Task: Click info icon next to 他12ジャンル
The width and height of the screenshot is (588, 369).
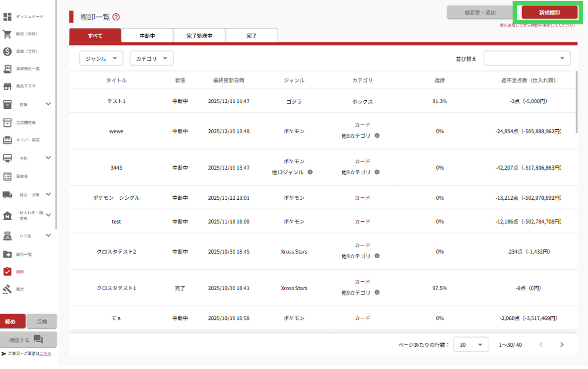Action: [x=310, y=172]
